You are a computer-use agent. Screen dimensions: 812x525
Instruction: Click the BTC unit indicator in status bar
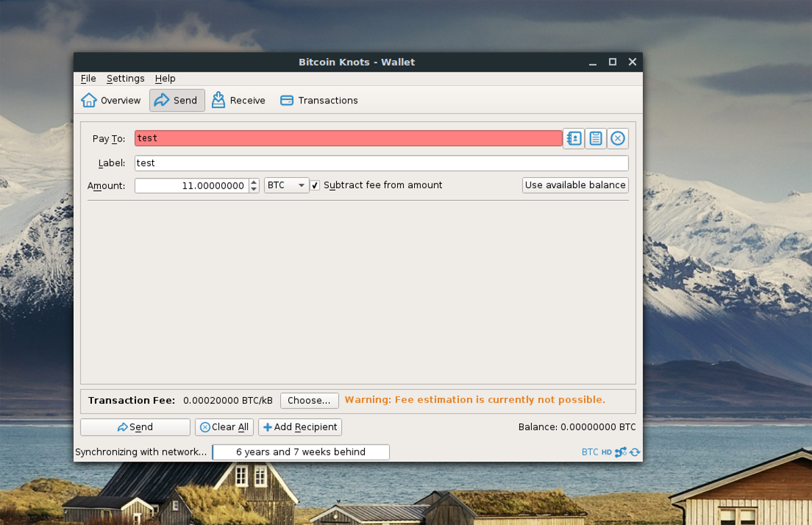590,452
